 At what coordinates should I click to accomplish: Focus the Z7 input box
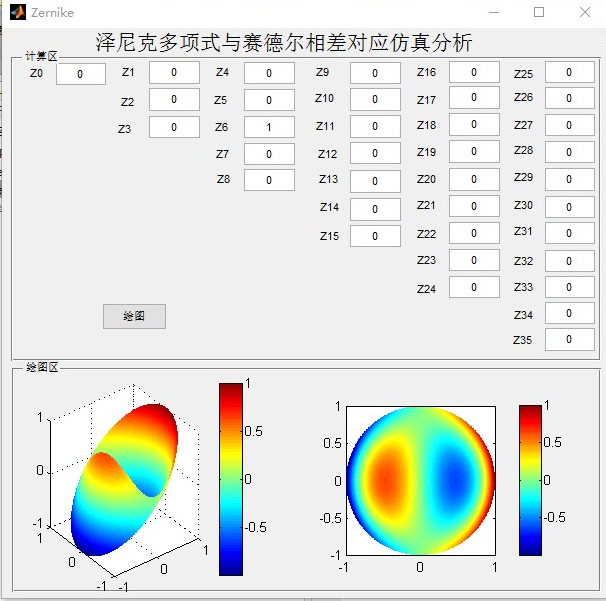[x=269, y=154]
